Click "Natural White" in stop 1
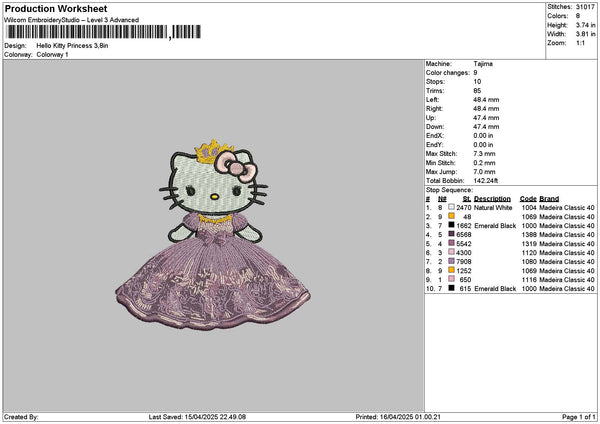Screen dimensions: 600x424 (493, 208)
